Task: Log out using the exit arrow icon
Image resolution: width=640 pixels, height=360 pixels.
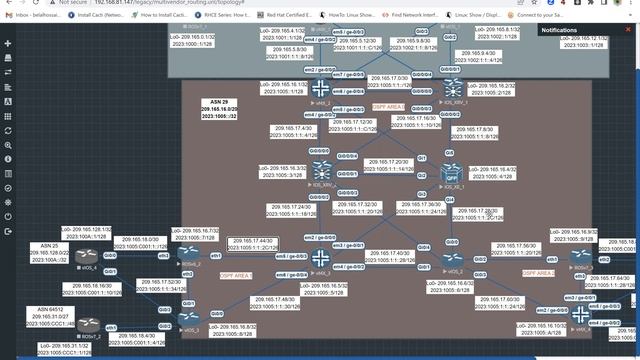Action: click(x=8, y=231)
